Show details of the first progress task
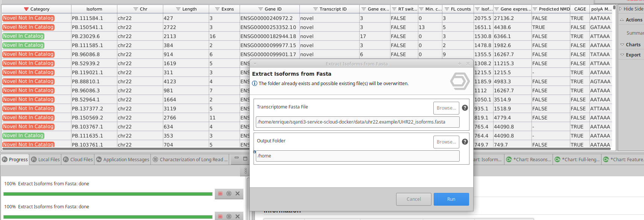This screenshot has height=220, width=644. pos(229,194)
